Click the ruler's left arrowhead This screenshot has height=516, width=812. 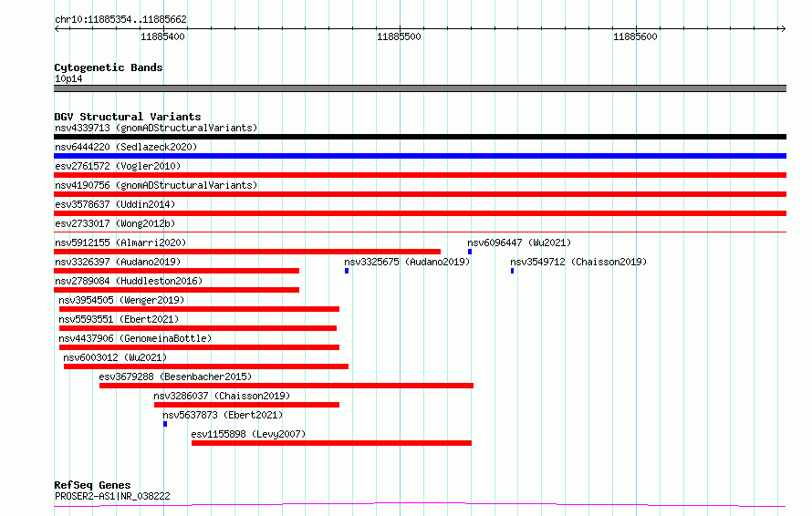click(x=57, y=28)
